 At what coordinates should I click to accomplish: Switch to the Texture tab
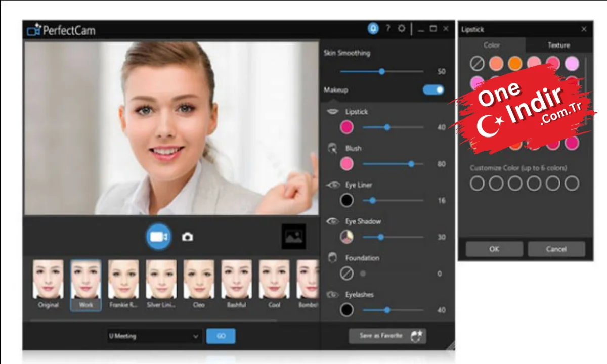click(558, 45)
